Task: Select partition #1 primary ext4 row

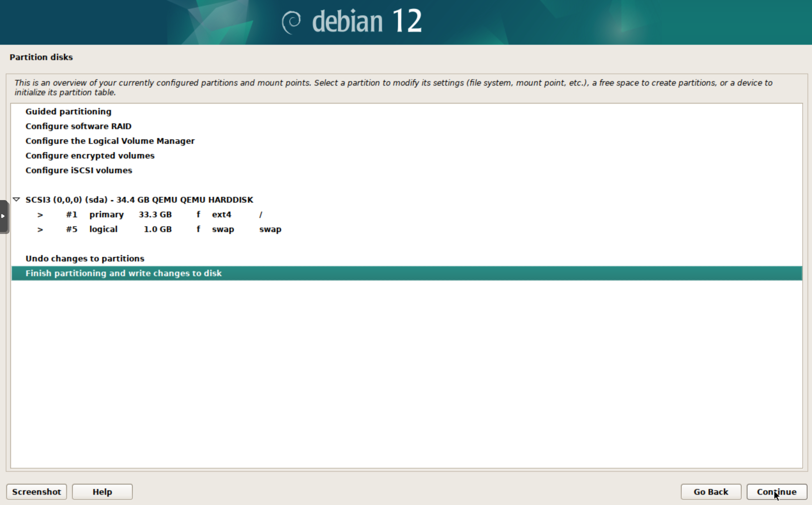Action: tap(407, 214)
